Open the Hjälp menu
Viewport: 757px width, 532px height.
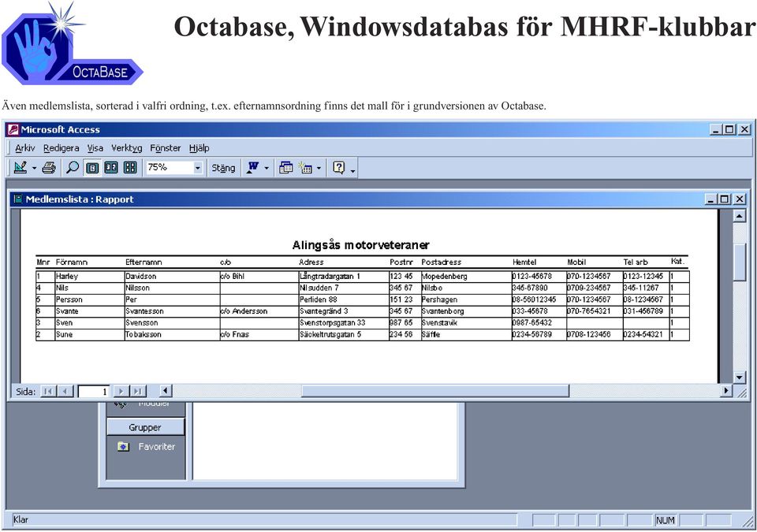(199, 148)
